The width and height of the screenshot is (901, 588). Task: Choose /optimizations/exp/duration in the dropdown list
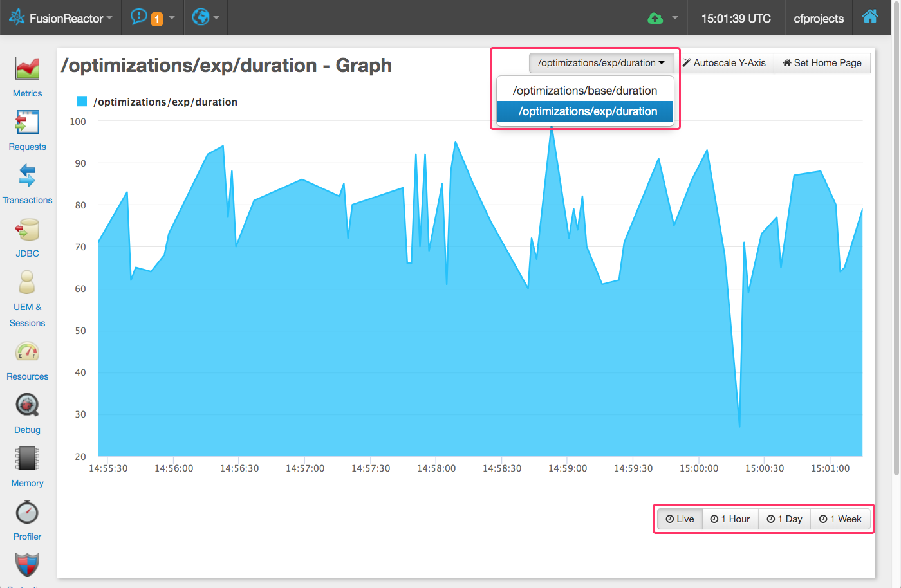click(x=587, y=111)
